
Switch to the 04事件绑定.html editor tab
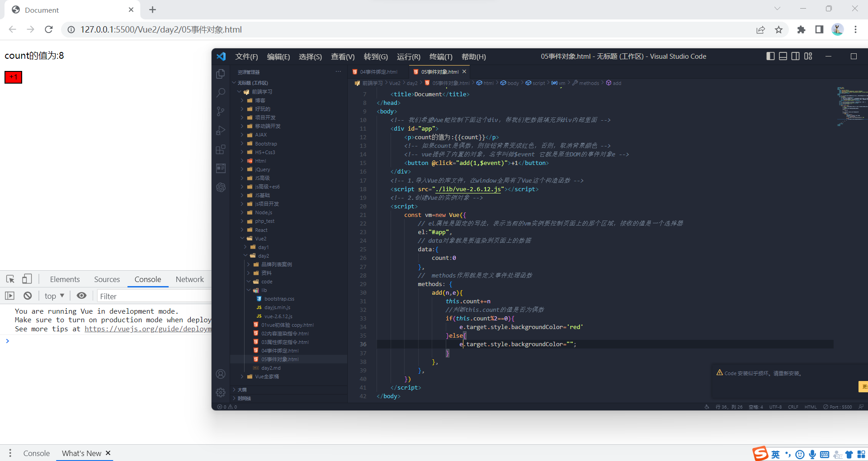[378, 72]
